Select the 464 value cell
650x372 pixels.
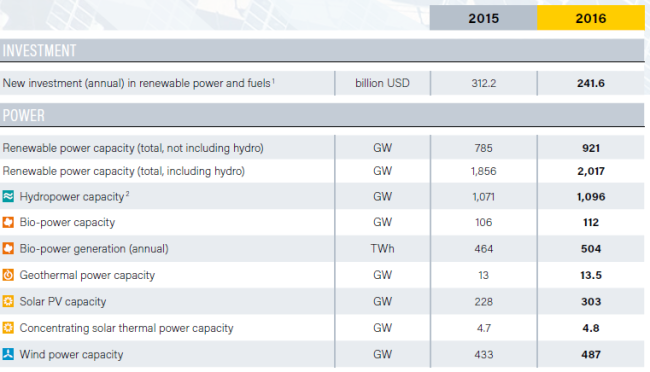[x=483, y=249]
